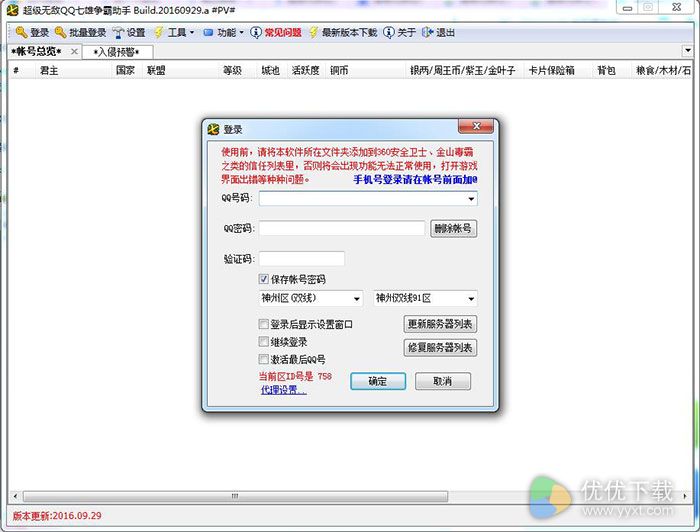Screen dimensions: 700x532
Task: Switch to the 入侵预警 tab
Action: [117, 52]
